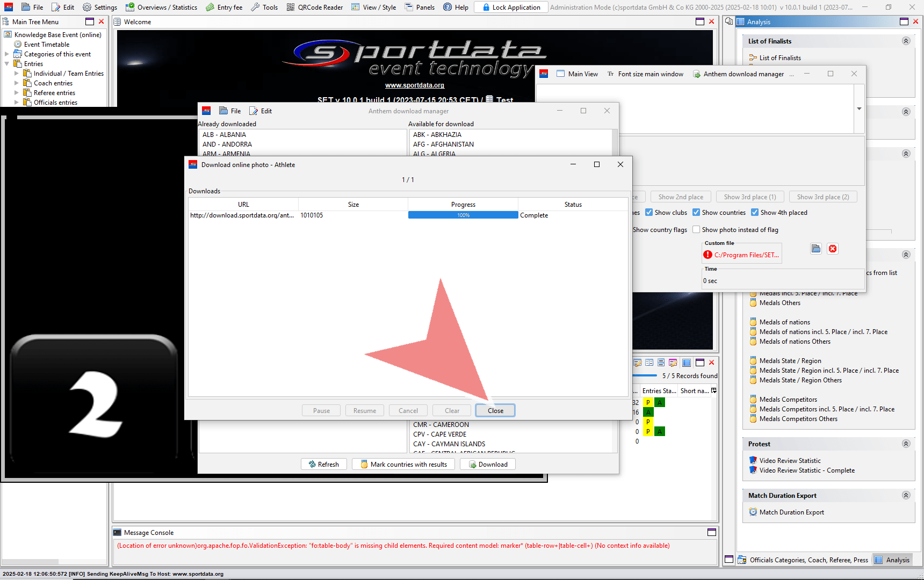Visit the www.sportdata.org link
This screenshot has height=580, width=924.
click(x=415, y=85)
